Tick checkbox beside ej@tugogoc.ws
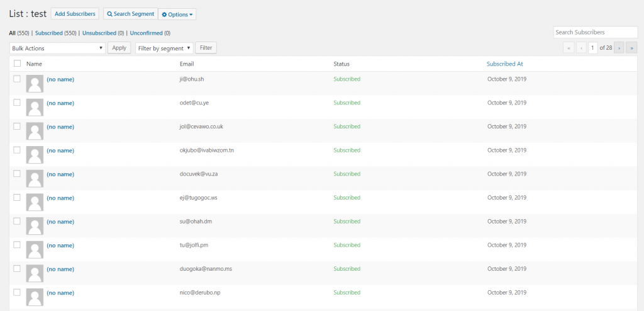The image size is (644, 311). [x=17, y=198]
